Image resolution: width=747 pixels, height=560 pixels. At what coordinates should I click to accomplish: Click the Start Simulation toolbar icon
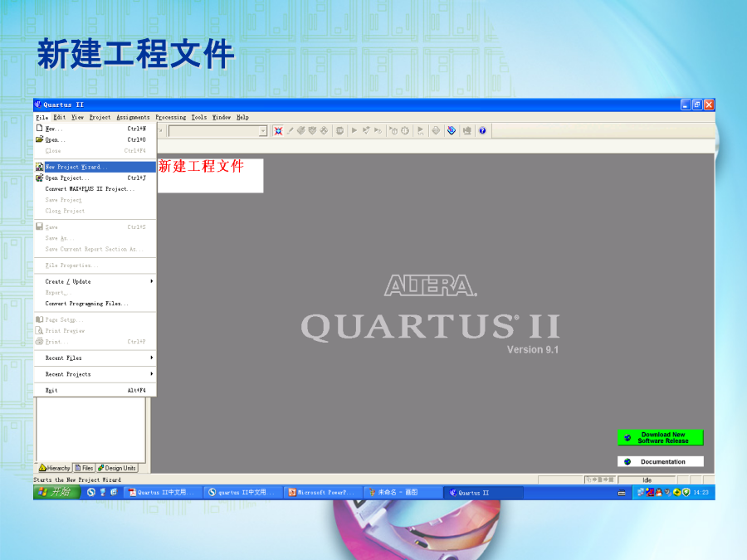click(x=420, y=131)
